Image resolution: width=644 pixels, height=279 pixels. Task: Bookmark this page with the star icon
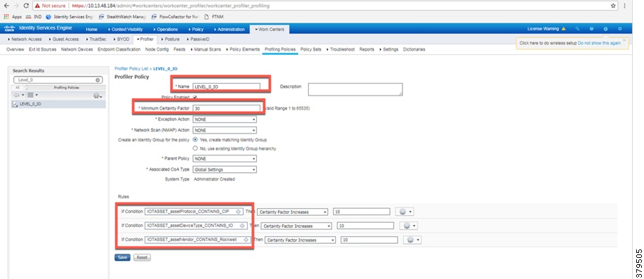[613, 6]
